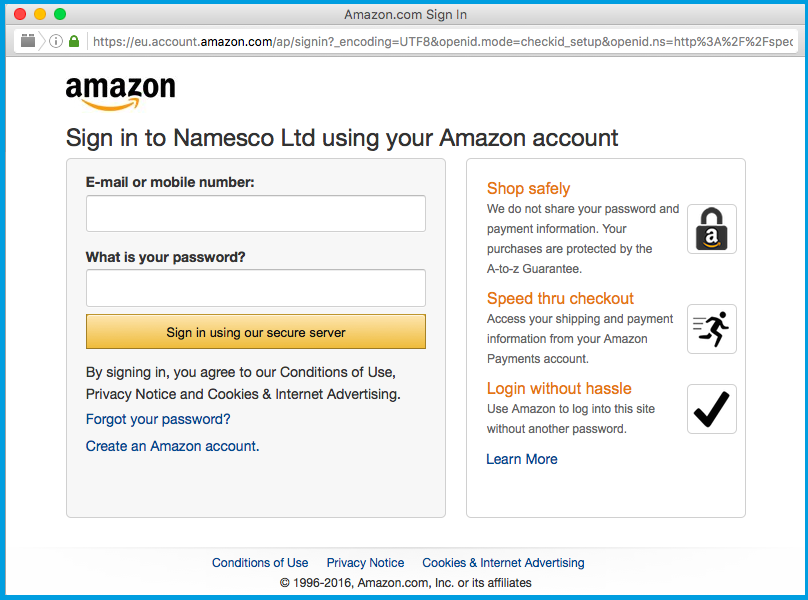Open Forgot your password link

pyautogui.click(x=158, y=419)
